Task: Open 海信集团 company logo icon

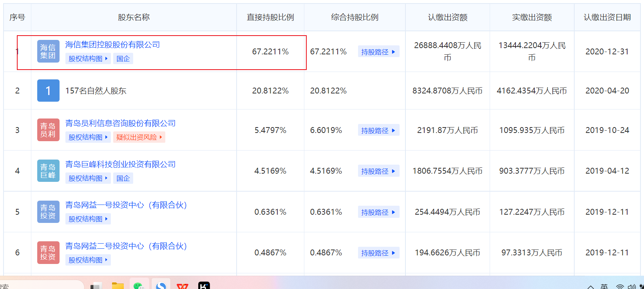Action: coord(48,51)
